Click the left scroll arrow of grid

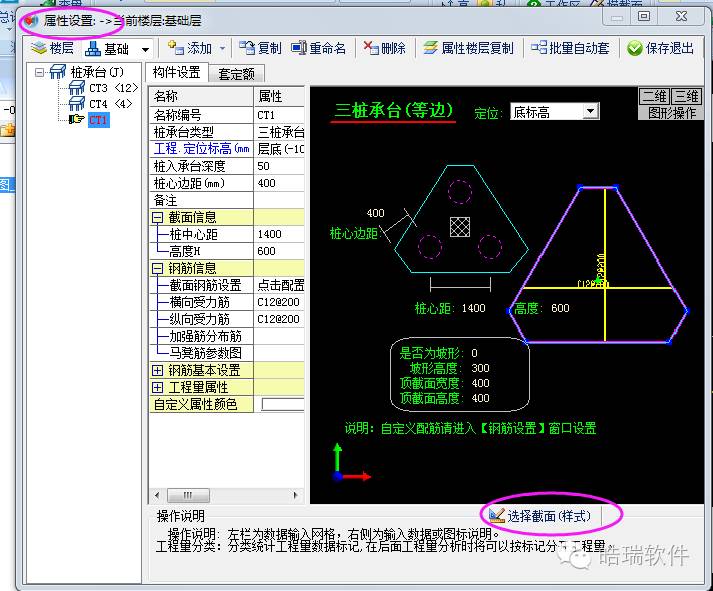click(157, 495)
